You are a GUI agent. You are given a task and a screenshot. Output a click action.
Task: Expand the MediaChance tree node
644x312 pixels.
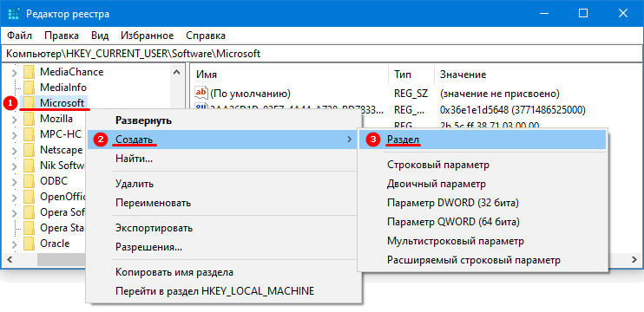point(15,73)
